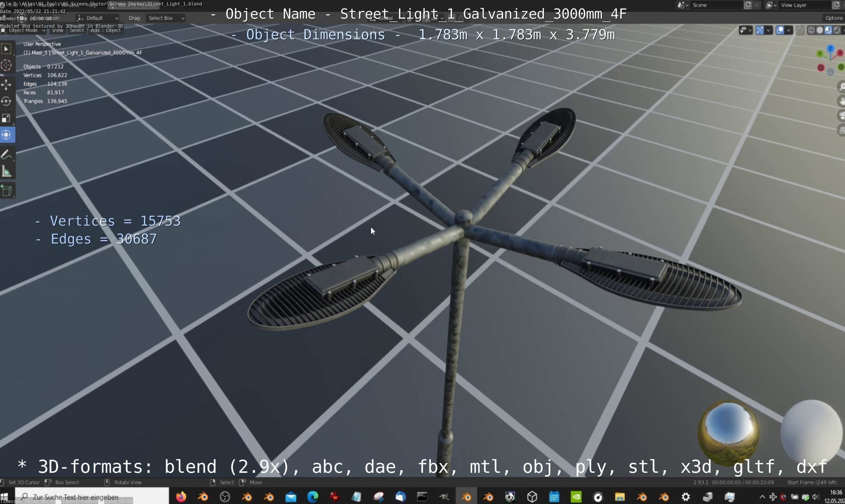Open Microsoft Edge from the taskbar
Image resolution: width=845 pixels, height=504 pixels.
click(x=313, y=497)
